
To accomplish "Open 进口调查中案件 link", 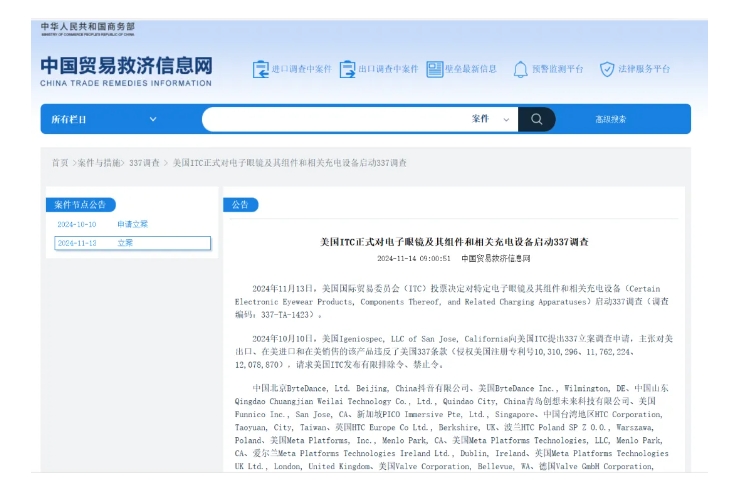I will pyautogui.click(x=302, y=69).
